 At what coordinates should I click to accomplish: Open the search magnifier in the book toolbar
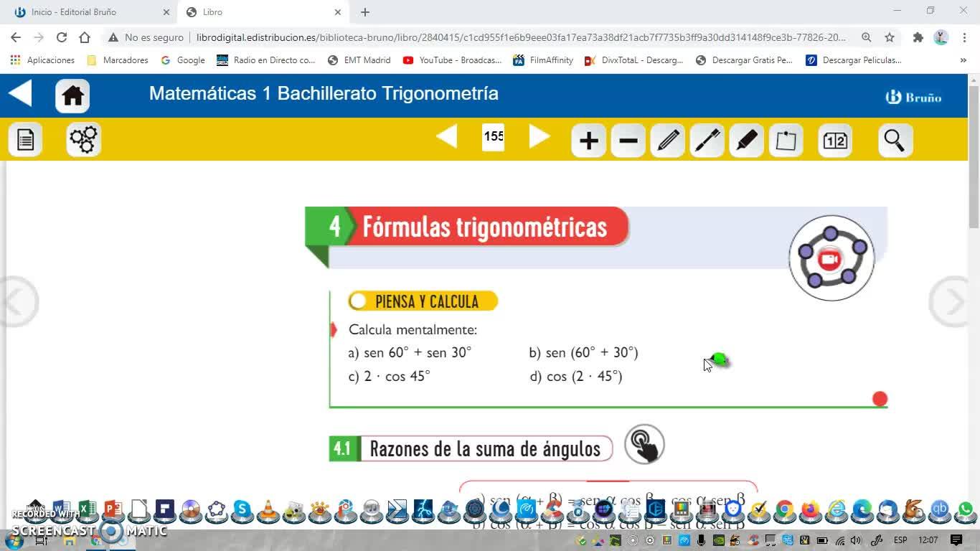point(895,140)
